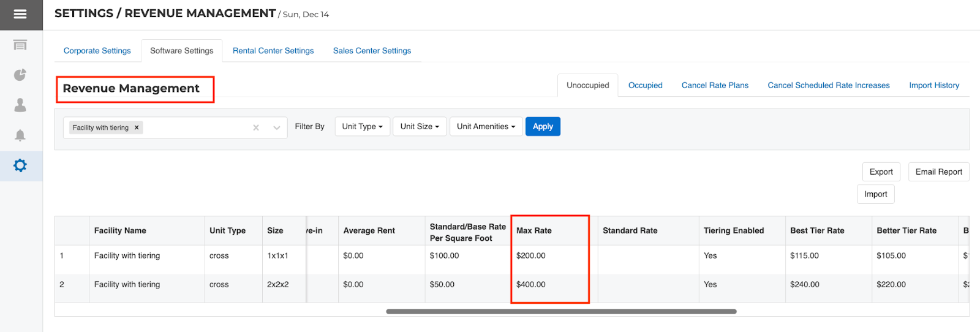Clear all selected facilities

(x=256, y=127)
